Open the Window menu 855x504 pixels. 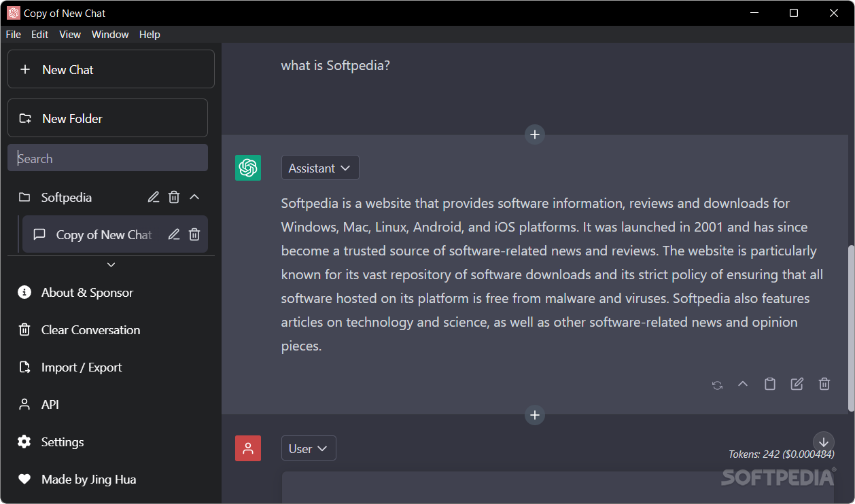(x=110, y=35)
